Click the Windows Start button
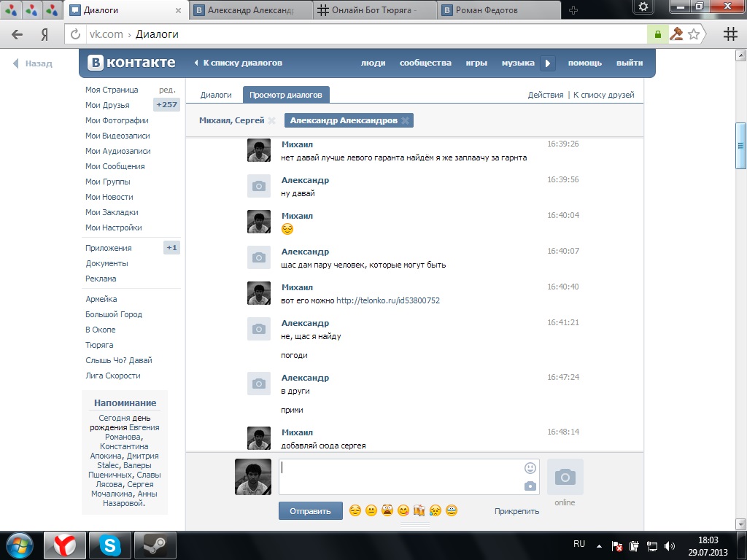 pyautogui.click(x=20, y=545)
